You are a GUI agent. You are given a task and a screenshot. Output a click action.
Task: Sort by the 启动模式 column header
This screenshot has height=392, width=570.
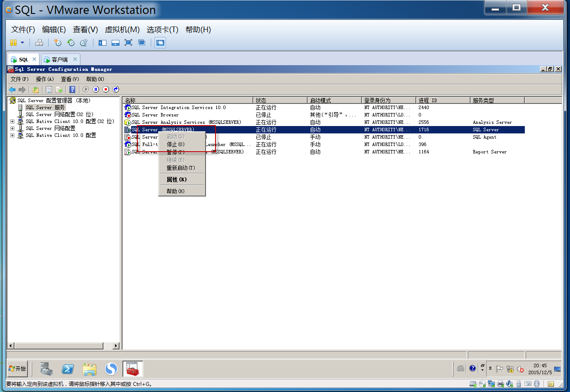[x=335, y=100]
